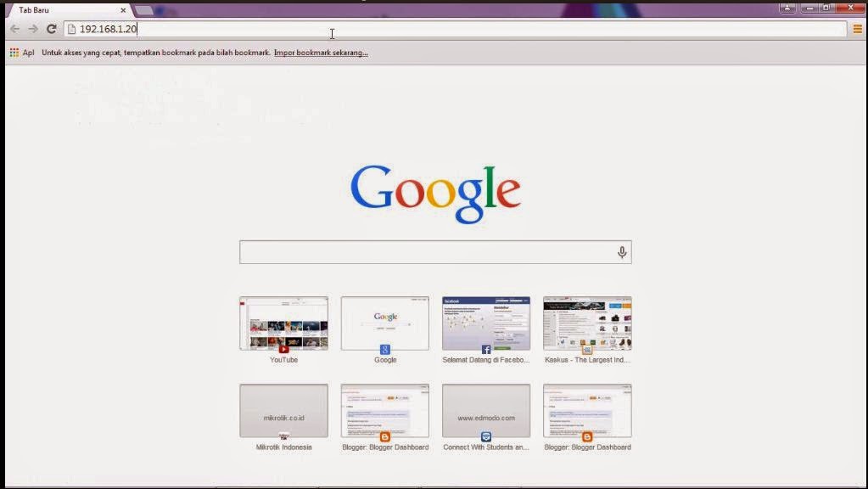Open the Chrome hamburger menu
Viewport: 868px width, 489px height.
pos(858,29)
